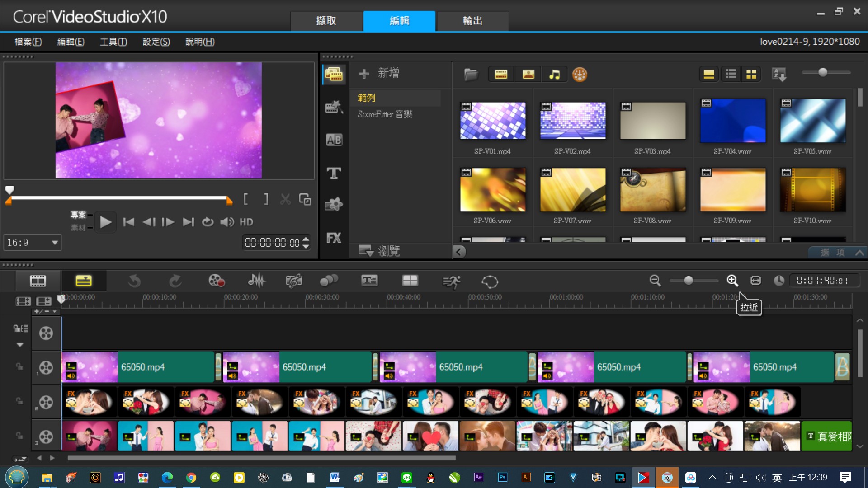Step to next frame
868x488 pixels.
point(168,222)
